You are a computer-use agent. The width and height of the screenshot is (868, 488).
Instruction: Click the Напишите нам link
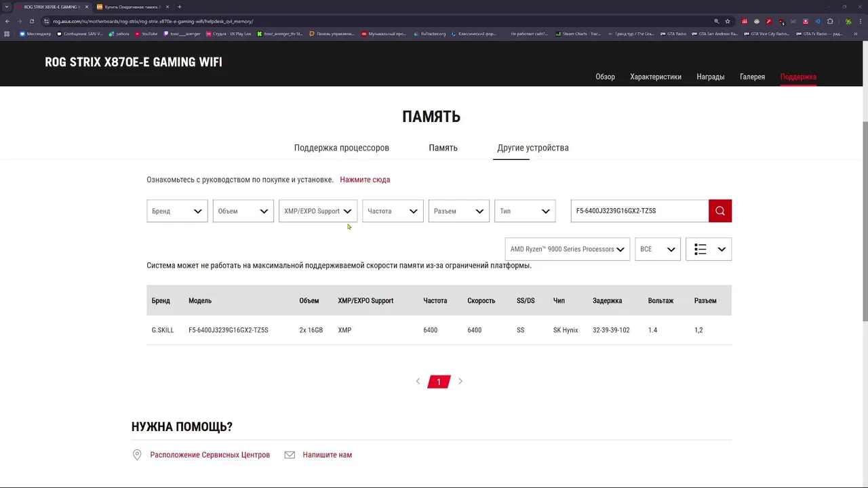328,455
